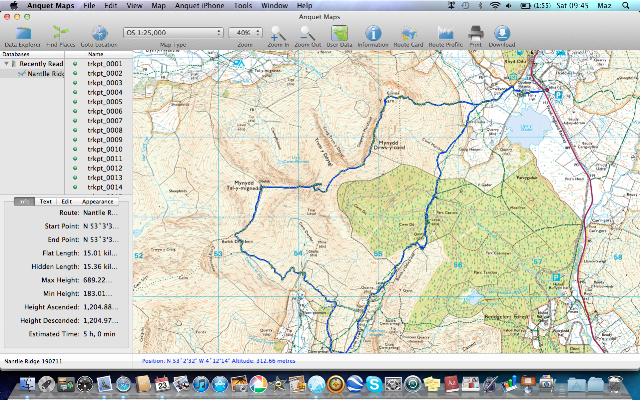Click the Spotlight search icon in menu bar
This screenshot has height=400, width=640.
626,6
